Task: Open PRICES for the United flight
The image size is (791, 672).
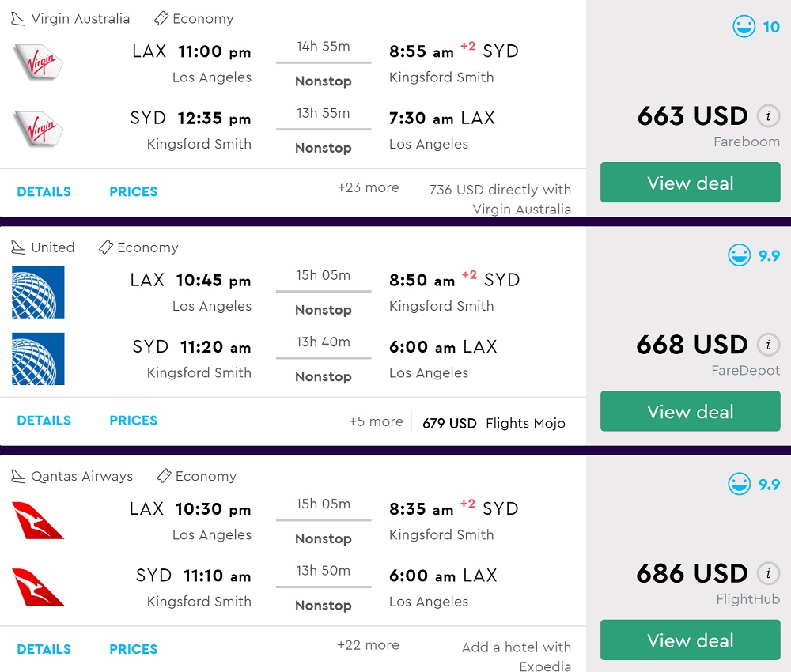Action: [133, 421]
